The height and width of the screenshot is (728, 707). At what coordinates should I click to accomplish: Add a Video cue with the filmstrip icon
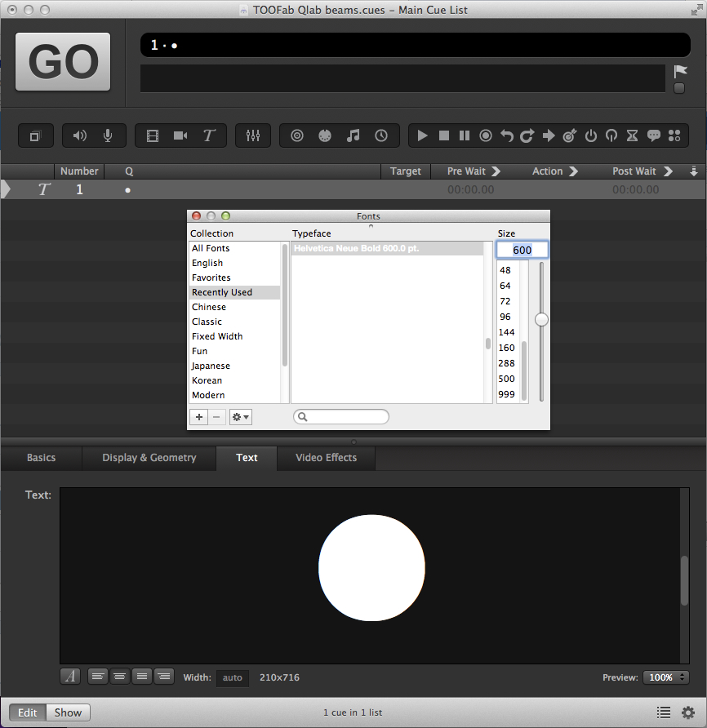click(x=153, y=136)
